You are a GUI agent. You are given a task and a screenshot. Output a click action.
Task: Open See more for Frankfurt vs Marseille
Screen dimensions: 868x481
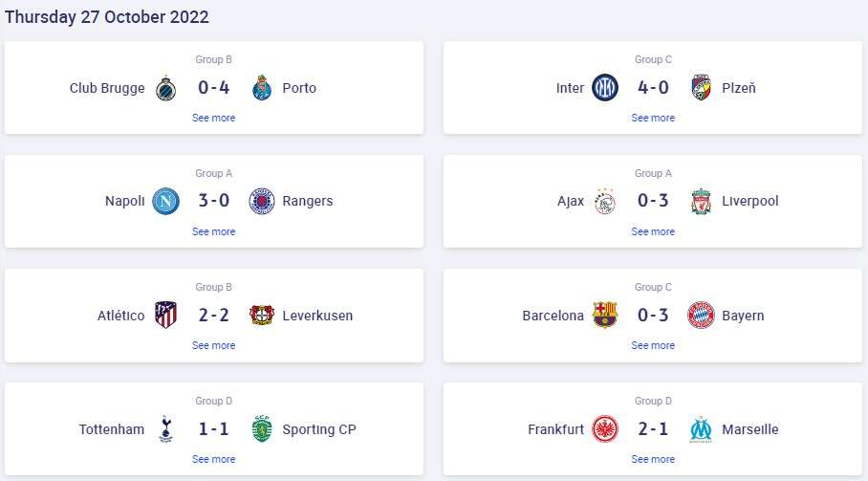click(653, 459)
